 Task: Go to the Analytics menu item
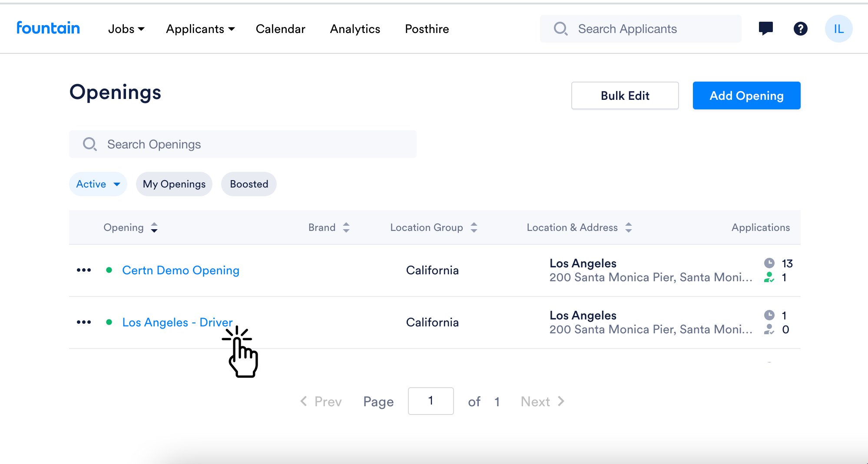355,29
